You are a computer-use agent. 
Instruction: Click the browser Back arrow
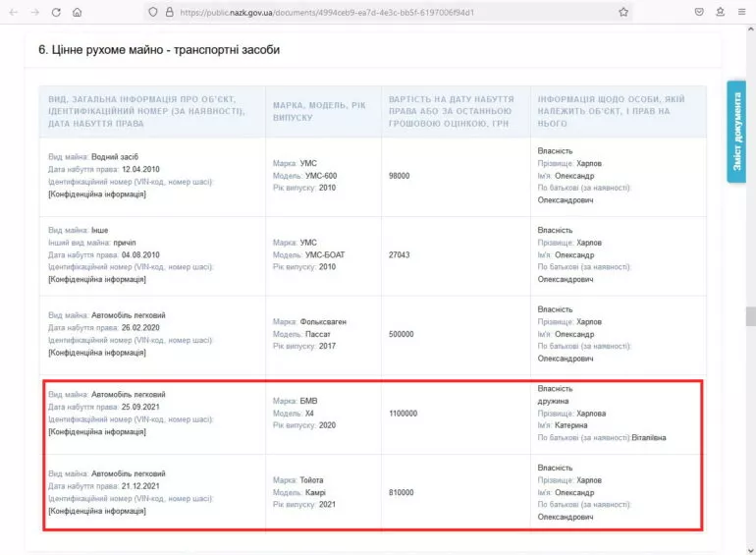point(13,12)
